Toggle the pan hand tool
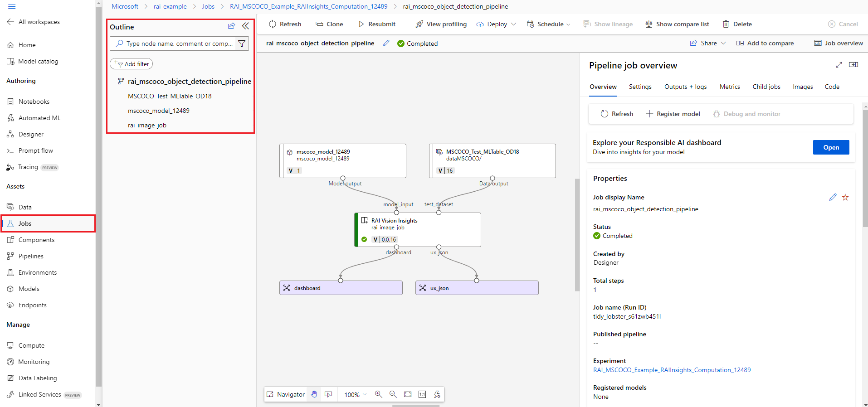The height and width of the screenshot is (407, 868). [314, 394]
